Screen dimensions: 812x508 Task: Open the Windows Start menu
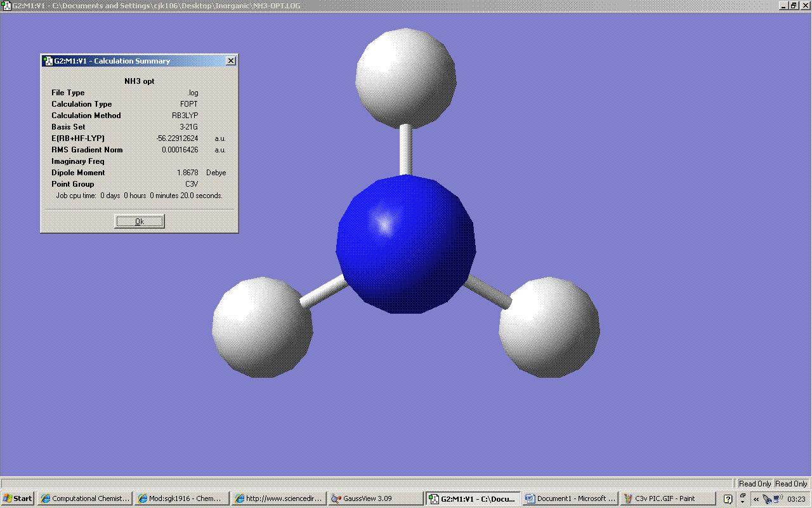tap(18, 498)
